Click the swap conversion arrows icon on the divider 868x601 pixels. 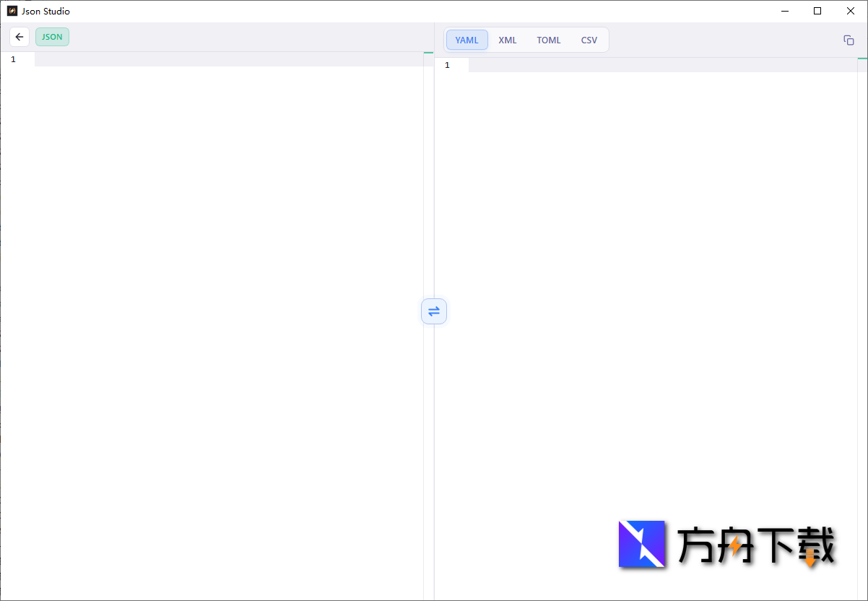(433, 311)
